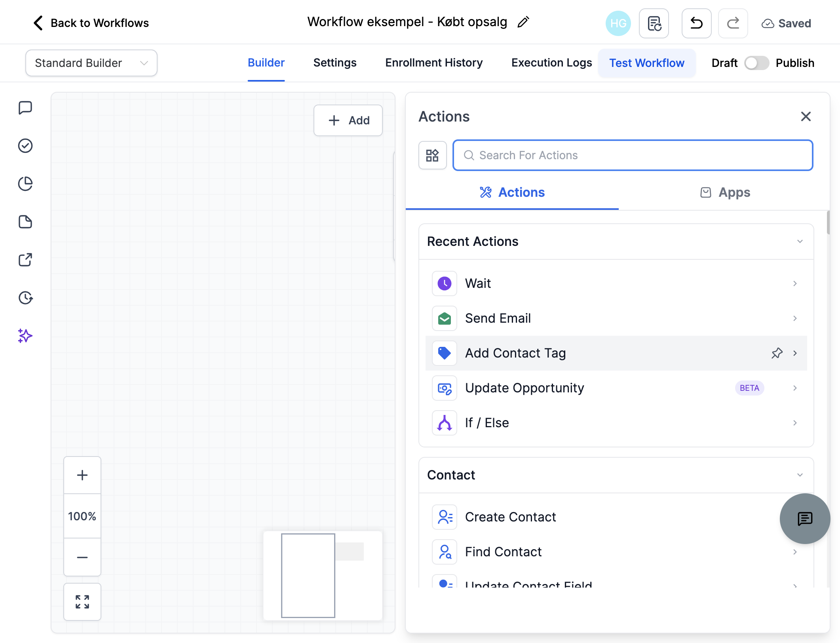The image size is (840, 643).
Task: Click the HG user avatar
Action: [618, 23]
